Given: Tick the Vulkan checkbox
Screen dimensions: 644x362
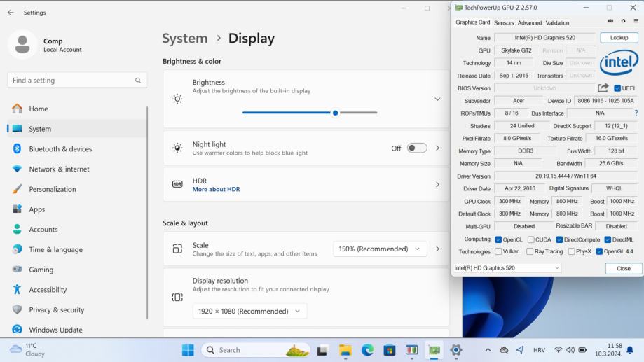Looking at the screenshot, I should tap(498, 251).
